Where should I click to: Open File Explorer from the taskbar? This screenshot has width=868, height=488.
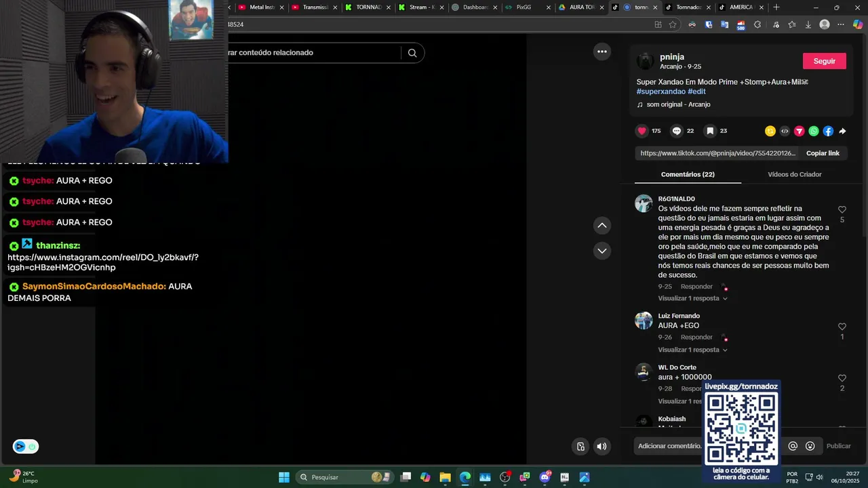(x=445, y=477)
